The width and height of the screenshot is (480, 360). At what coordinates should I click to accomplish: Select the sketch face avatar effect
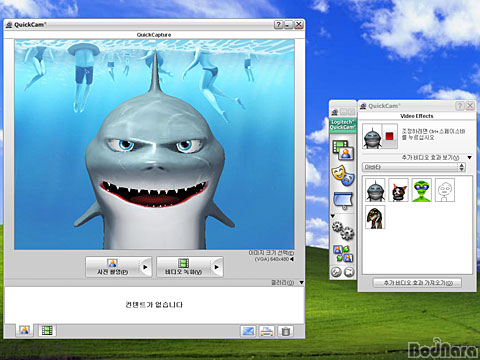click(x=445, y=190)
